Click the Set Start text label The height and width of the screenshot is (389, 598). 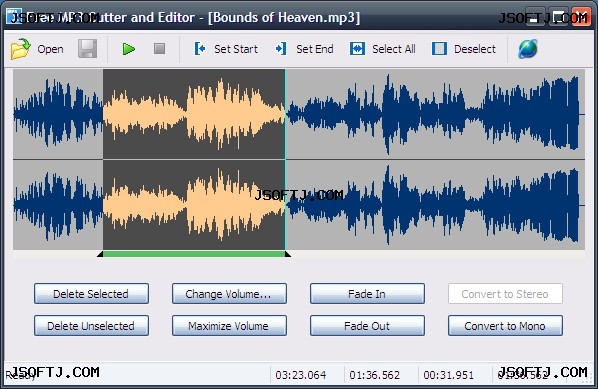[x=236, y=49]
